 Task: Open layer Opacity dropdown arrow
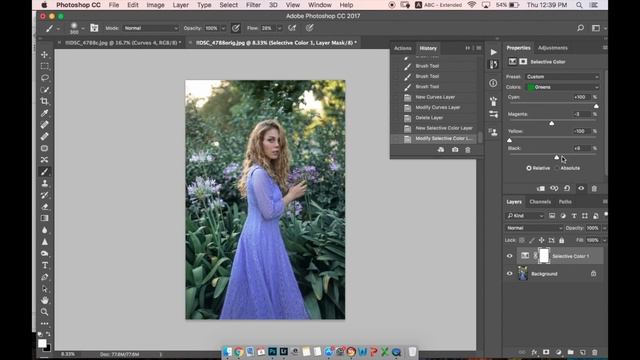pyautogui.click(x=604, y=228)
